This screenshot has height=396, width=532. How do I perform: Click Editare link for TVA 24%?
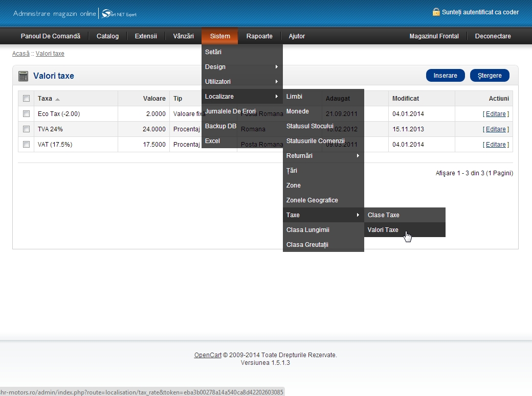click(496, 129)
